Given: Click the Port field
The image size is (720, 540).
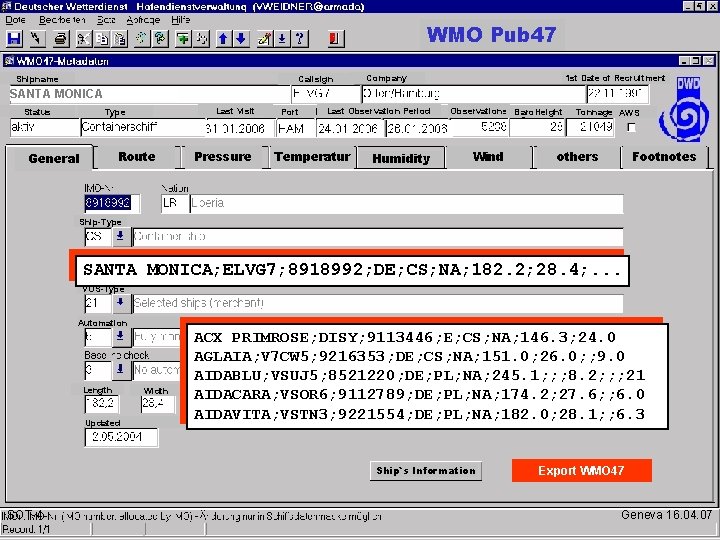Looking at the screenshot, I should pyautogui.click(x=295, y=128).
